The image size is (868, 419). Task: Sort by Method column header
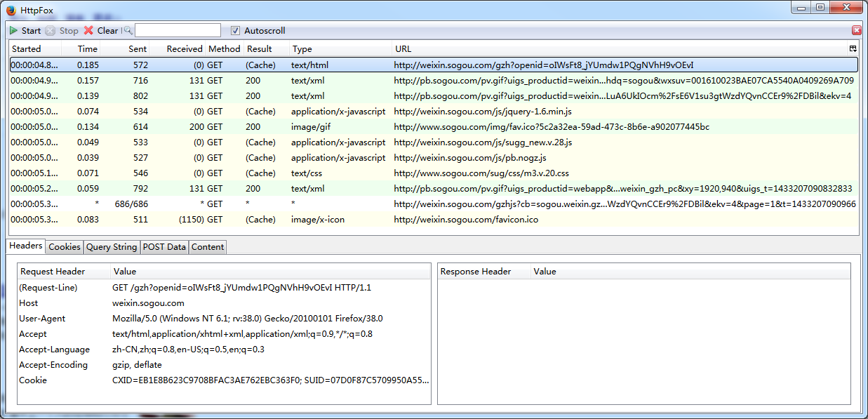click(224, 49)
